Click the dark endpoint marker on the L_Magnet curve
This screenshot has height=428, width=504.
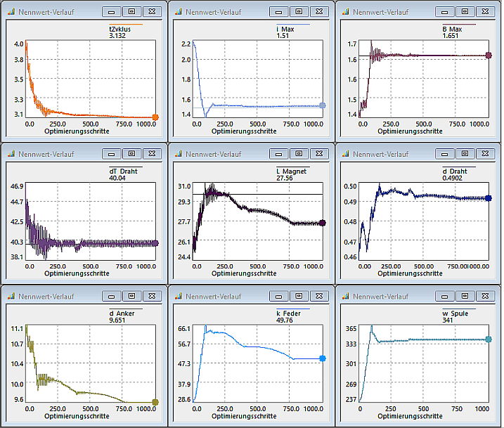tap(323, 223)
